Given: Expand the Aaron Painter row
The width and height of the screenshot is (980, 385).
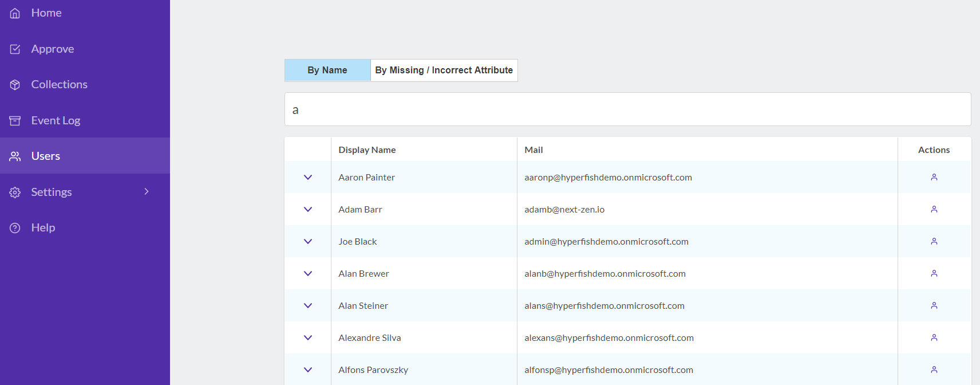Looking at the screenshot, I should tap(308, 178).
